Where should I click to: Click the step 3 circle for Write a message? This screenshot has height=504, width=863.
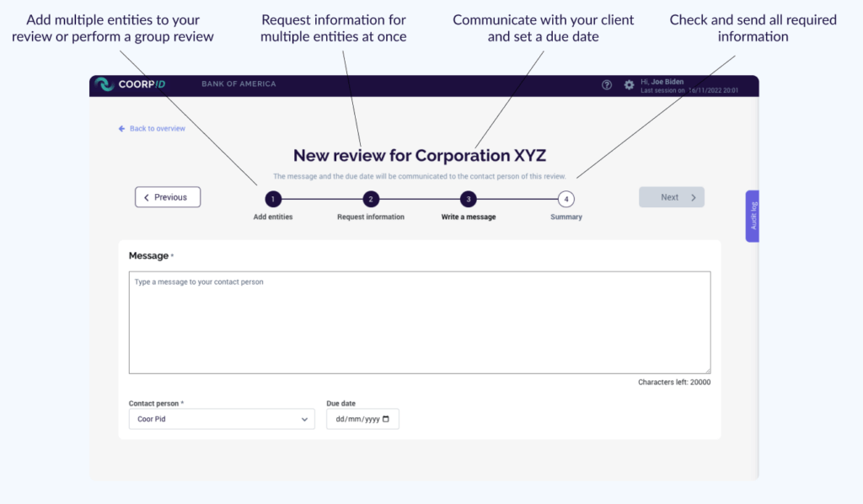[469, 199]
